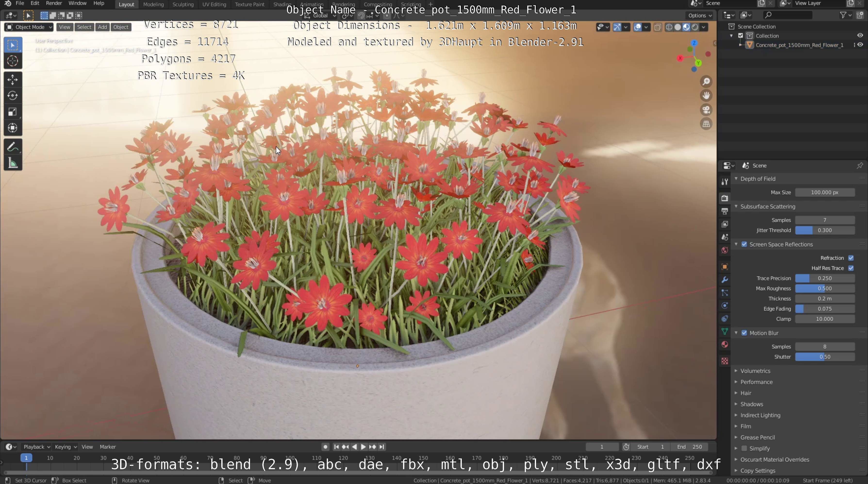
Task: Open the Texture properties checker tab
Action: pyautogui.click(x=725, y=361)
